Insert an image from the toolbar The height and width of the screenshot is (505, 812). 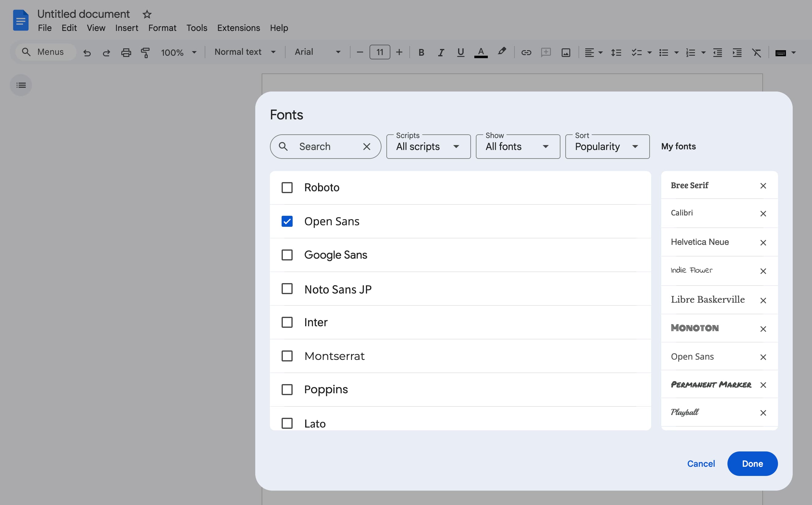[x=565, y=52]
